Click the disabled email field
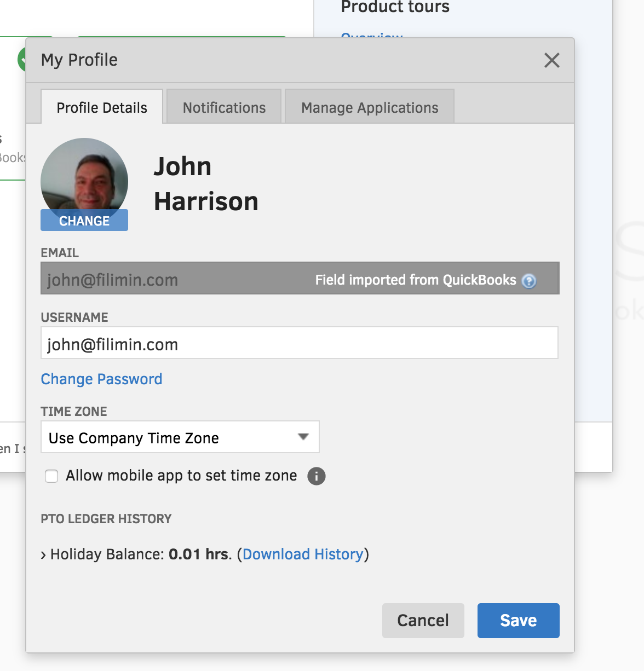The width and height of the screenshot is (644, 671). coord(300,279)
